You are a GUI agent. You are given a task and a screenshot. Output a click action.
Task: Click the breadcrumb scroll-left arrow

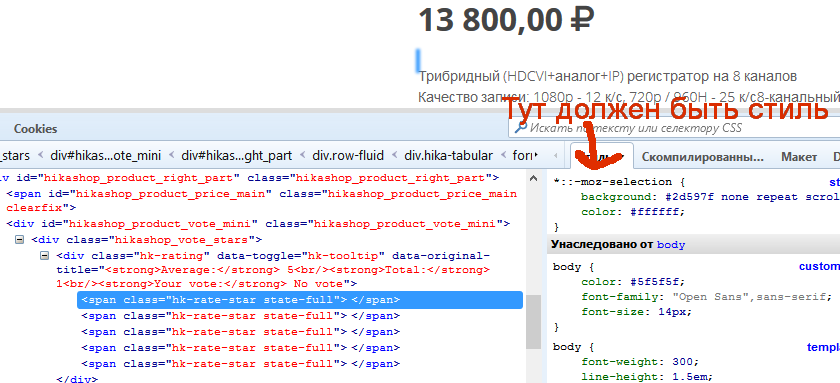(x=556, y=156)
